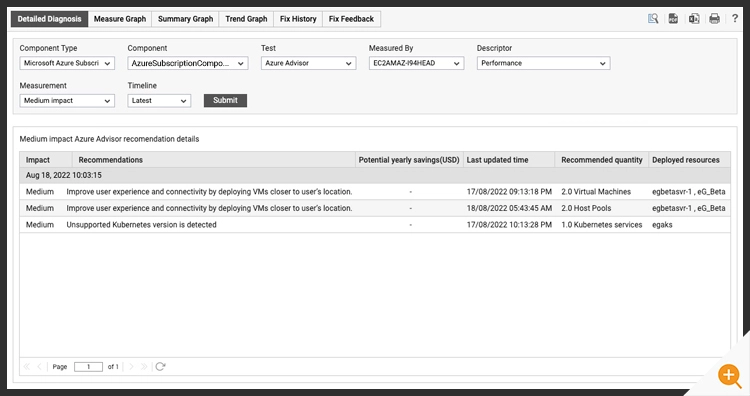Sort by the Recommendations column header
This screenshot has width=750, height=396.
[214, 160]
